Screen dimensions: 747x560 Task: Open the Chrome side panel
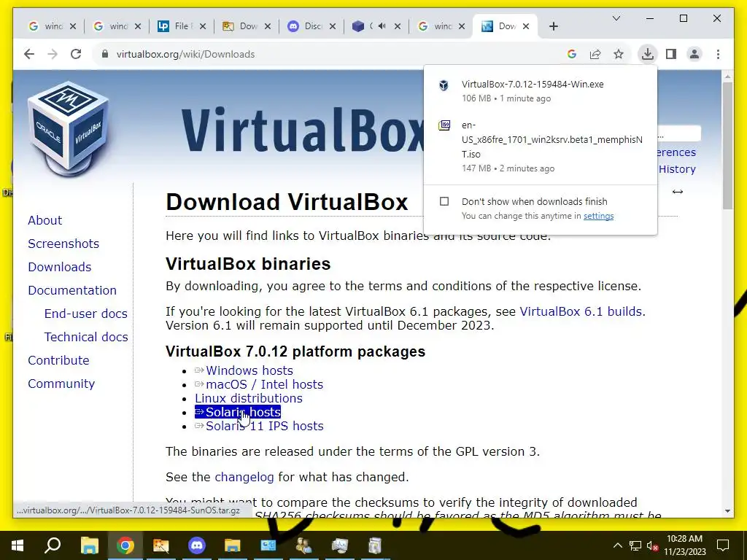coord(671,54)
